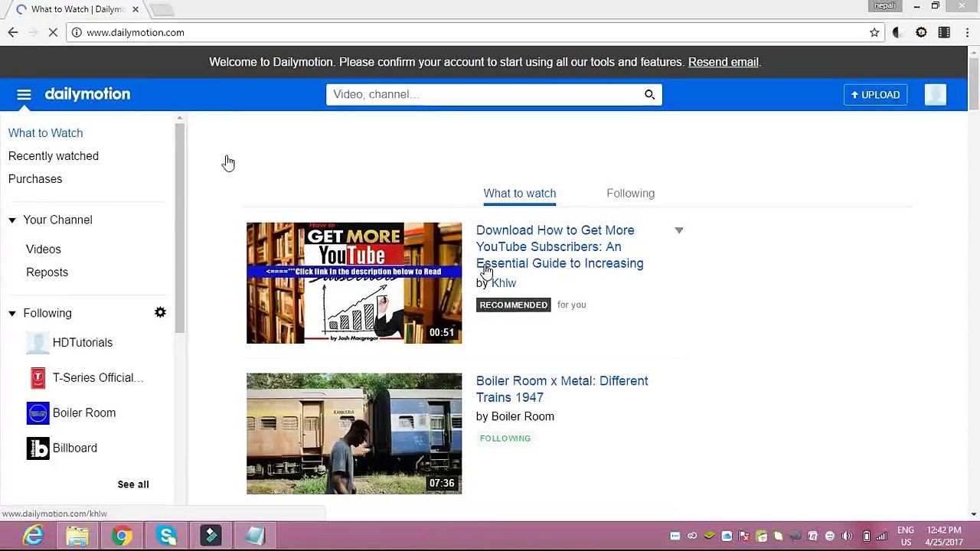Close the What to Watch browser tab

click(x=136, y=9)
